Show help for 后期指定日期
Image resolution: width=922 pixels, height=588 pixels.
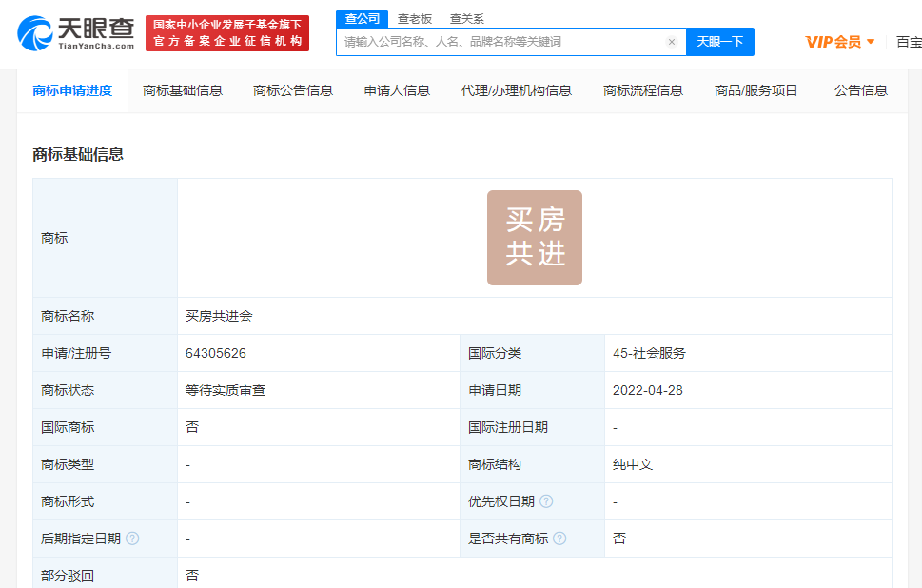pyautogui.click(x=133, y=539)
